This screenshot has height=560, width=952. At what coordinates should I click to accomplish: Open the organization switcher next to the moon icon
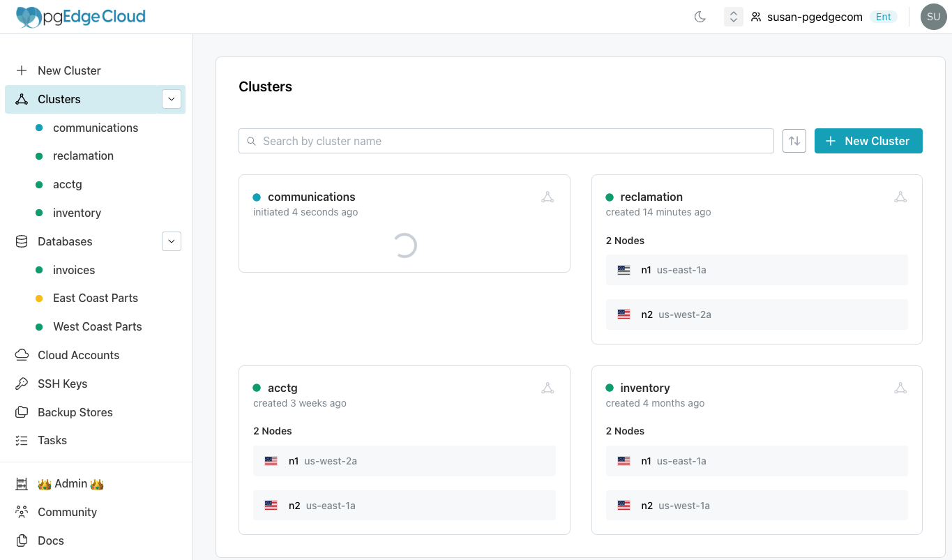[x=733, y=16]
